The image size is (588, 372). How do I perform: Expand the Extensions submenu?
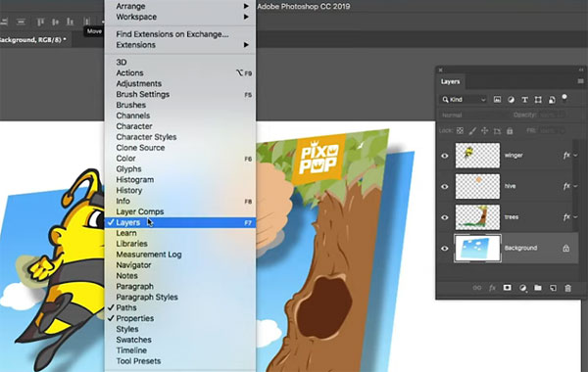(180, 45)
